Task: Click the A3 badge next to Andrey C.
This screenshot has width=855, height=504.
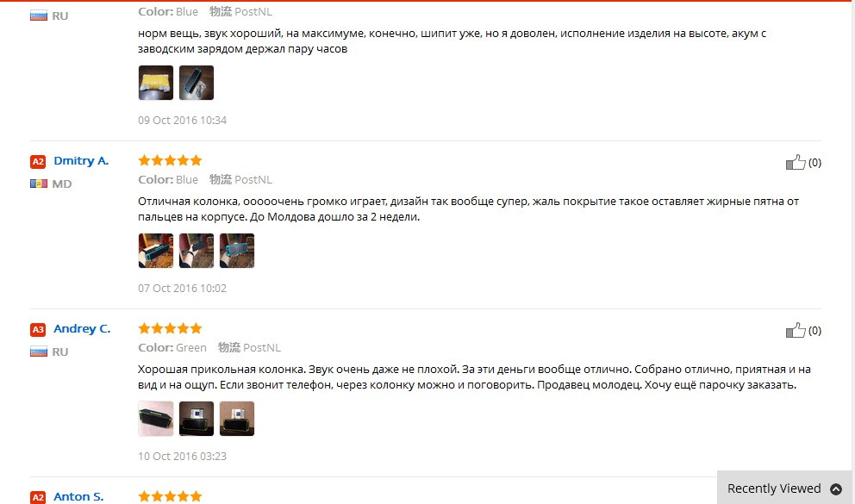Action: click(x=38, y=329)
